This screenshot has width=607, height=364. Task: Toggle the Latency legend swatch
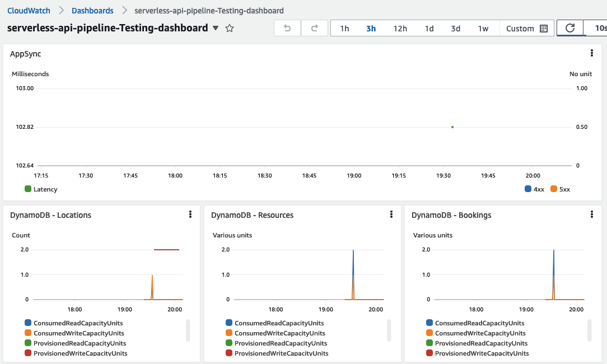tap(28, 189)
